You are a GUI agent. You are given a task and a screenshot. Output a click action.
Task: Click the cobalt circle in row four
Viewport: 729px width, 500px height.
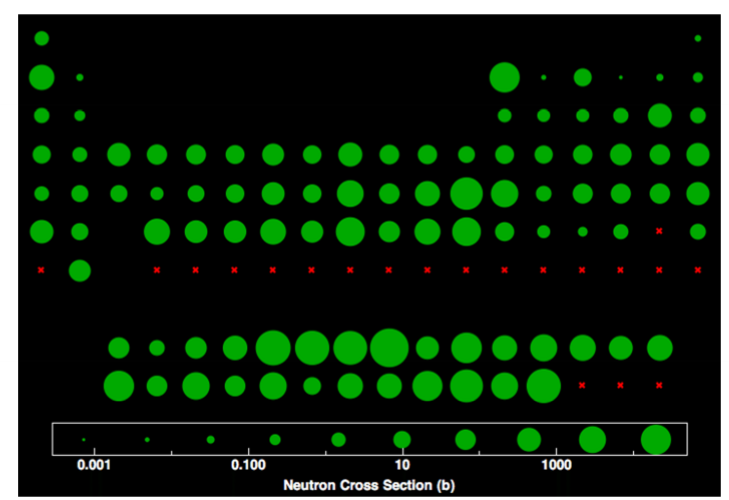350,154
